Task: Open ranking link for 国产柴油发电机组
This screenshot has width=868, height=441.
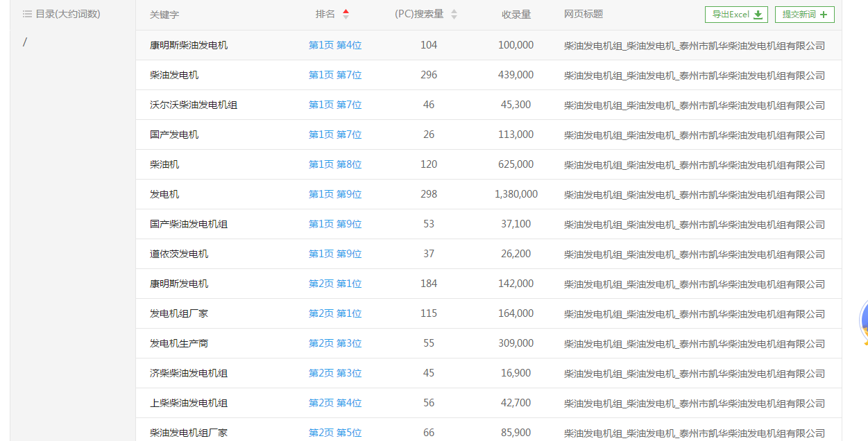Action: click(335, 224)
